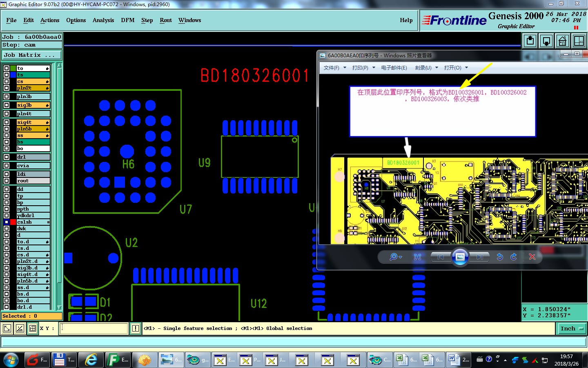Click the angle measure icon beside X Y field
Image resolution: width=588 pixels, height=368 pixels.
pyautogui.click(x=20, y=328)
